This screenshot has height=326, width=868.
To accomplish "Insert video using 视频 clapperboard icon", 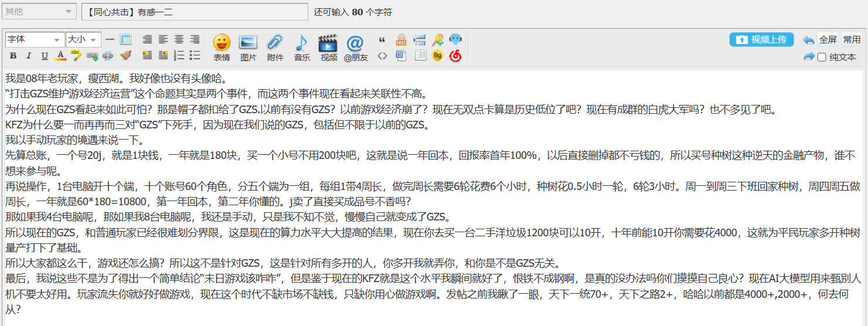I will pos(328,47).
